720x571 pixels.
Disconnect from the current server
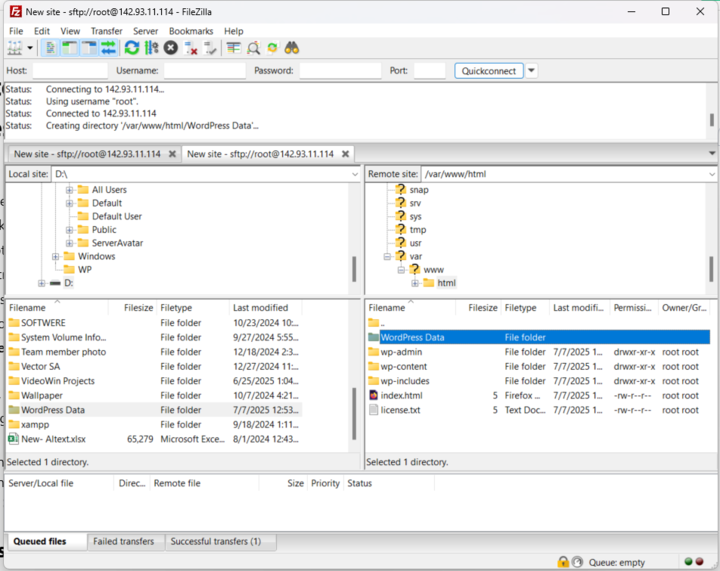pyautogui.click(x=191, y=48)
